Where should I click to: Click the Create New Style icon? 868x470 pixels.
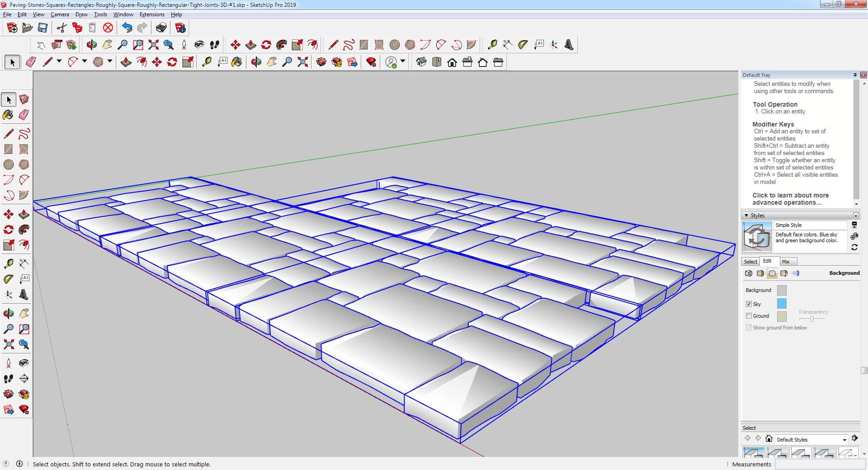click(854, 236)
